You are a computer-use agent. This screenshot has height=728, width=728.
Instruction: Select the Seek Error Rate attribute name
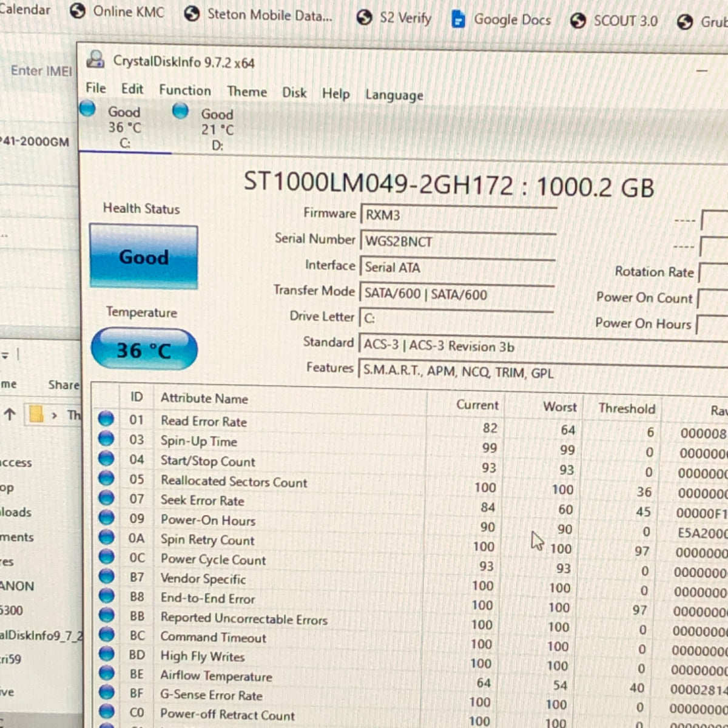[203, 500]
